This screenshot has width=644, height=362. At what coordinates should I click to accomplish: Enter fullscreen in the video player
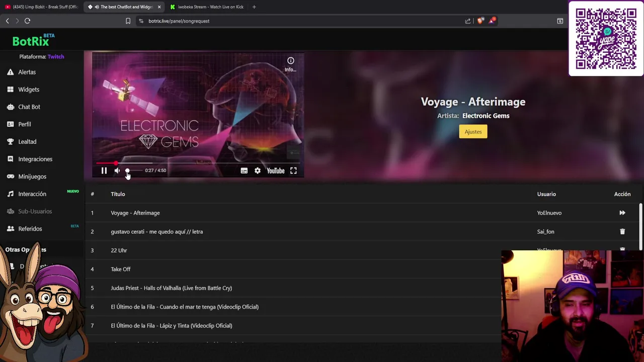click(x=293, y=171)
